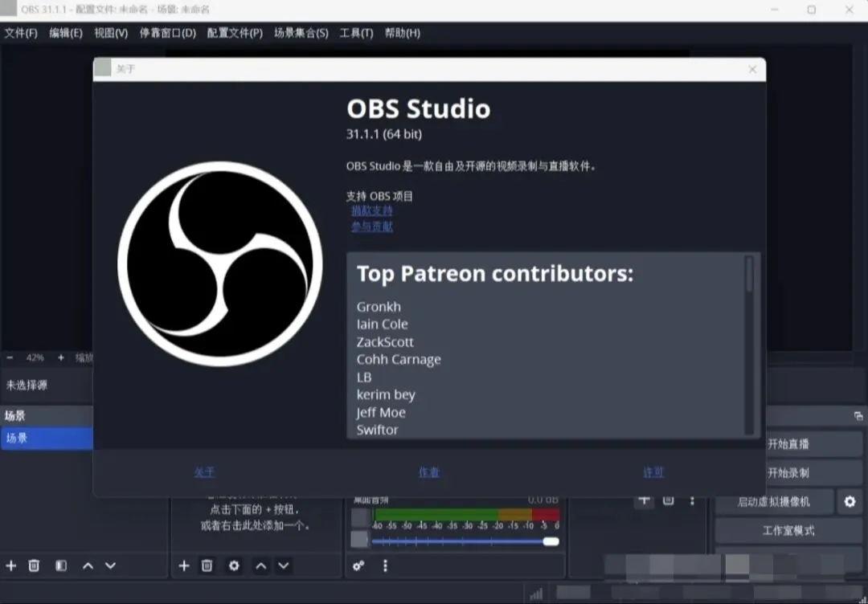Open source properties gear in Sources toolbar
The width and height of the screenshot is (868, 604).
tap(234, 565)
